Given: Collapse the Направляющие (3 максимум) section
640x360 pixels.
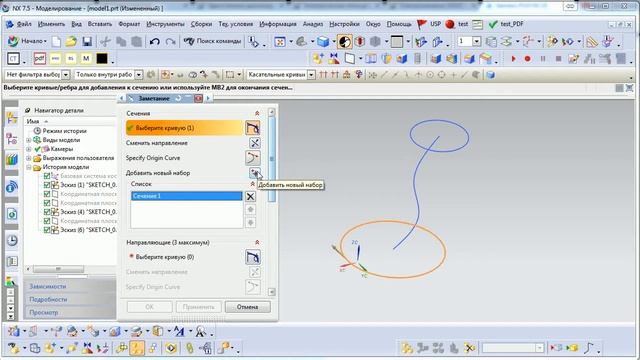Looking at the screenshot, I should tap(257, 242).
